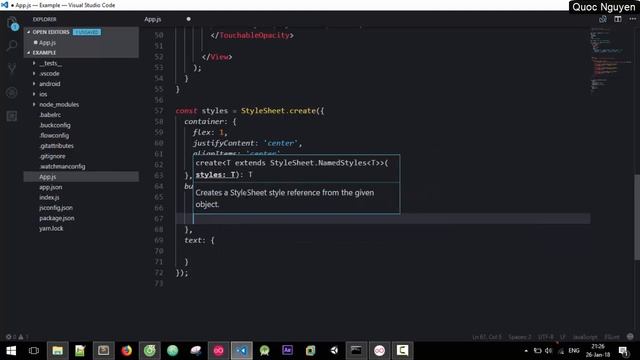Click the open changes icon in editor toolbar

tap(602, 19)
